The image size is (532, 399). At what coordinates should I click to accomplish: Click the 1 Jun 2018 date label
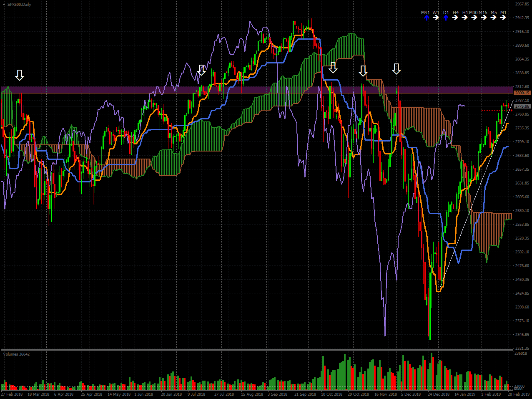click(x=143, y=394)
